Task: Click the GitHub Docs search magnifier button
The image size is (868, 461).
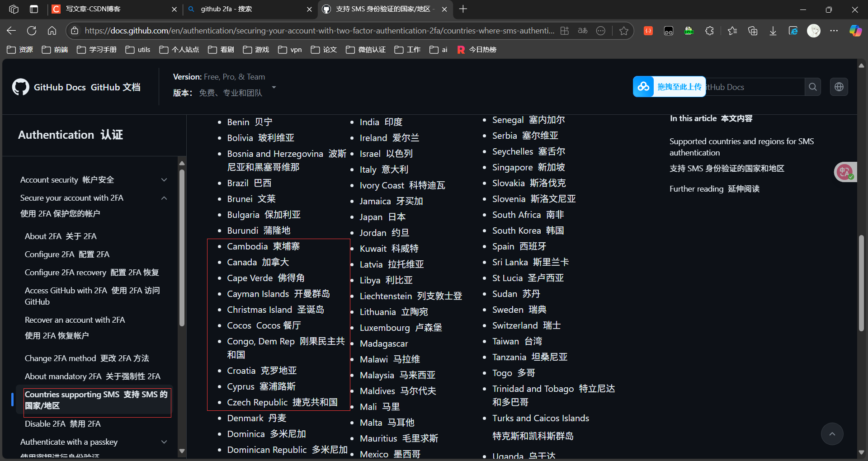Action: pyautogui.click(x=813, y=87)
